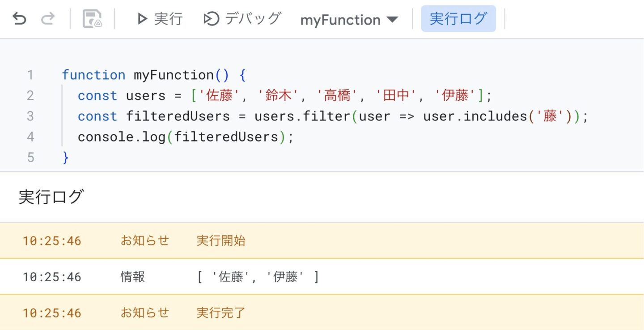Select line 1 of the code
The width and height of the screenshot is (644, 330).
[x=152, y=75]
